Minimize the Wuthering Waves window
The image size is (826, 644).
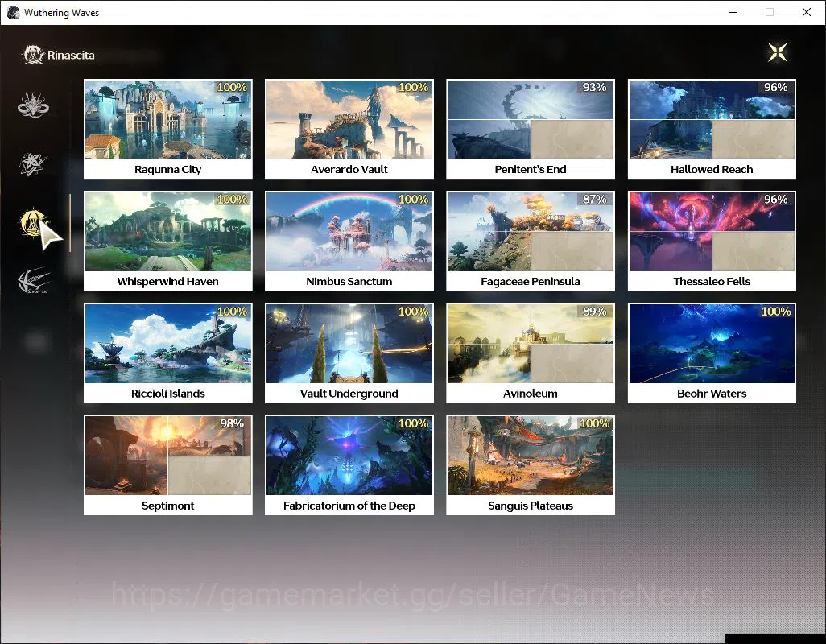[733, 12]
